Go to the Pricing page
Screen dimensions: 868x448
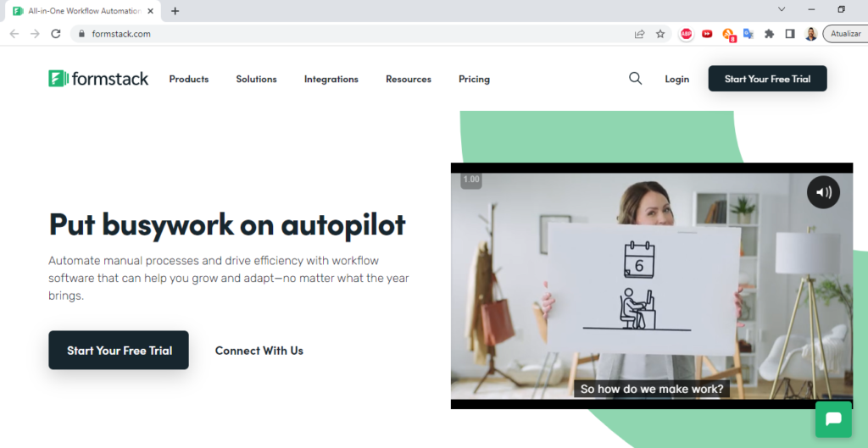point(474,79)
